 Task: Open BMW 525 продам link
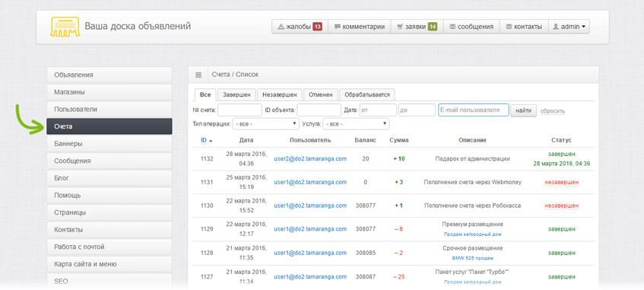pos(472,258)
